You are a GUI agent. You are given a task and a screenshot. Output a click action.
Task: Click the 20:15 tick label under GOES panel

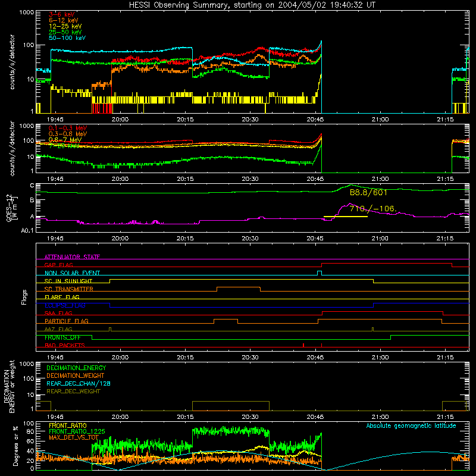[185, 239]
